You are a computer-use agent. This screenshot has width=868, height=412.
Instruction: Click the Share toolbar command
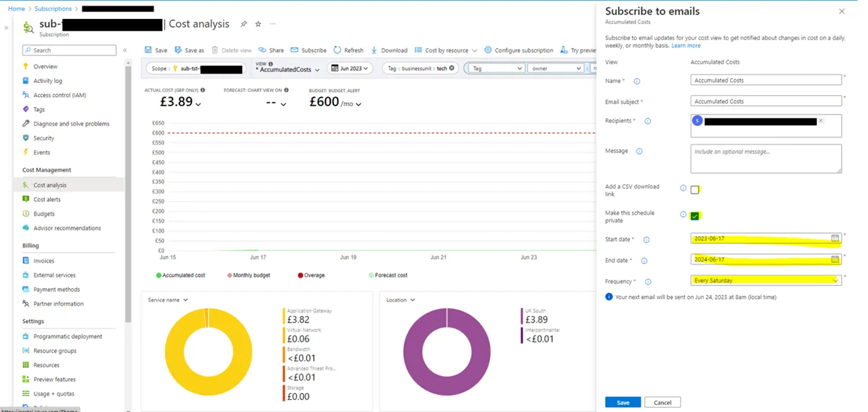click(271, 50)
